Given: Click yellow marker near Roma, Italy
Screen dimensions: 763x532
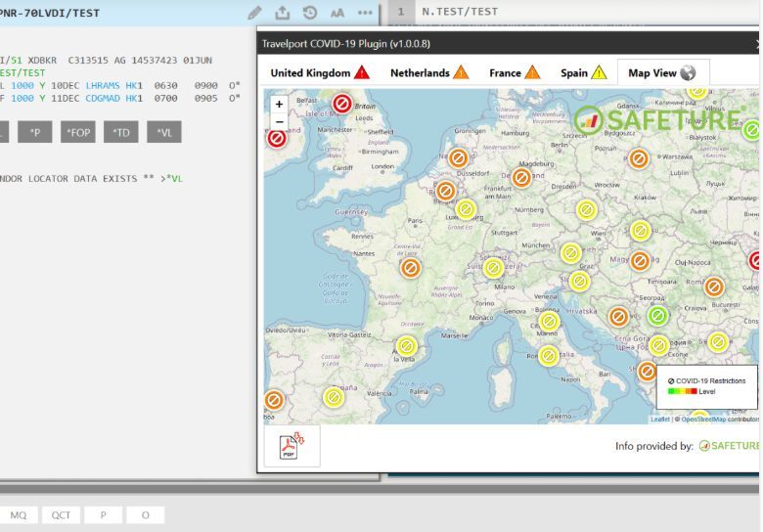Looking at the screenshot, I should point(549,355).
